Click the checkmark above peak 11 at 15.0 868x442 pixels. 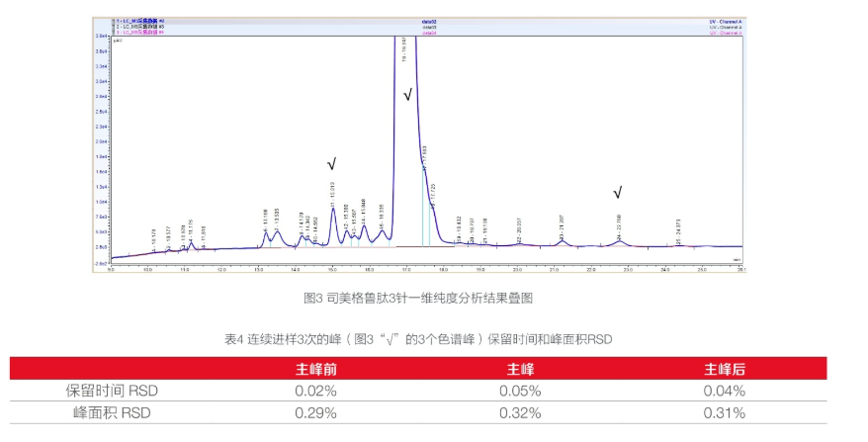(331, 164)
